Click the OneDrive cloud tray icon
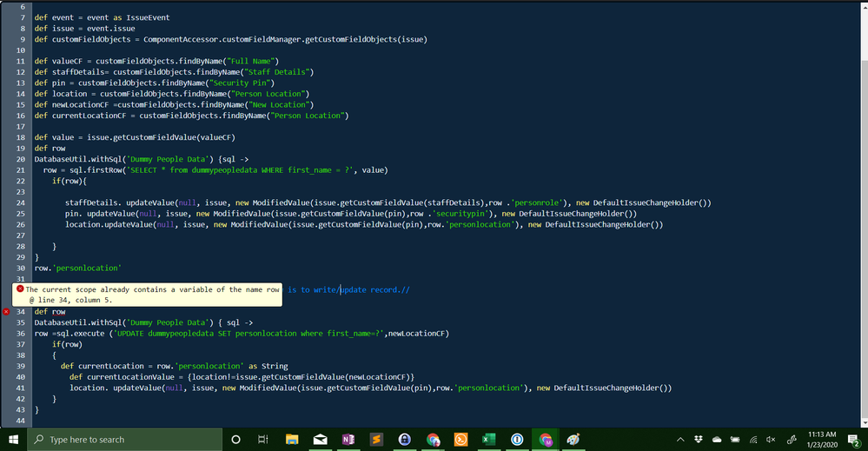 point(717,440)
